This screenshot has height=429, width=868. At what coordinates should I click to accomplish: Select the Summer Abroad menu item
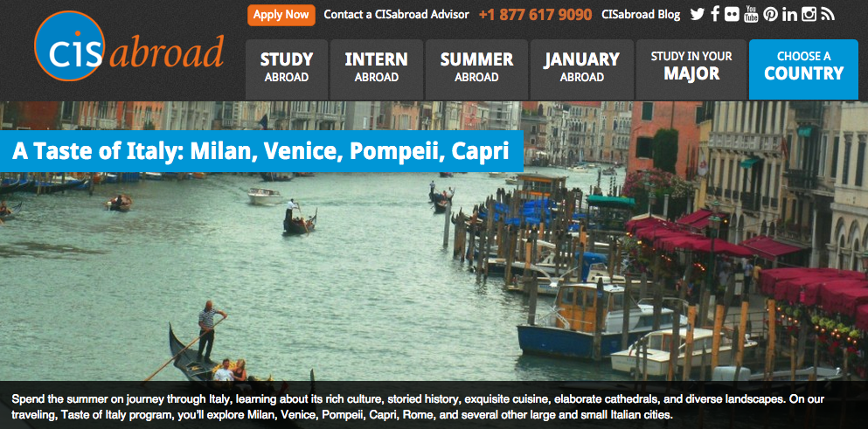[x=476, y=69]
